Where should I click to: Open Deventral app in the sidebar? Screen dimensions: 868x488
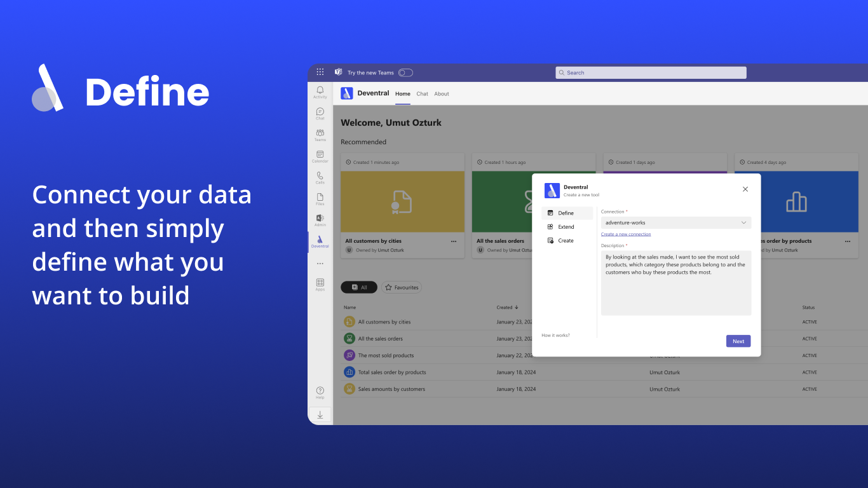coord(320,241)
